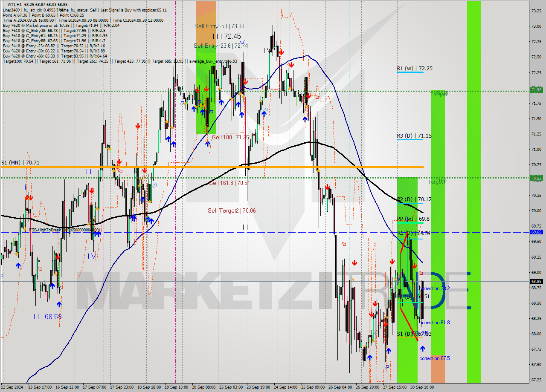Click the 'S1 (MN) | 70.71' pivot label
Image resolution: width=546 pixels, height=392 pixels.
pyautogui.click(x=20, y=162)
